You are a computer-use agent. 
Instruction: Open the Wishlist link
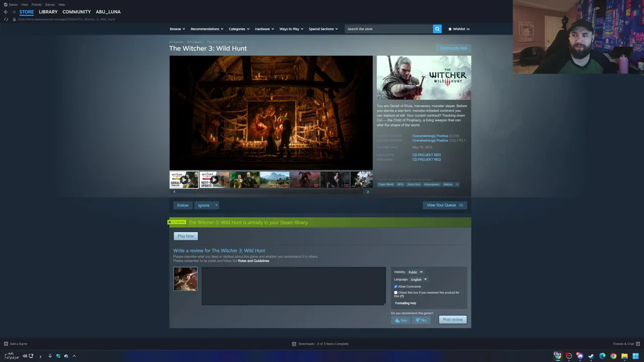[x=459, y=29]
